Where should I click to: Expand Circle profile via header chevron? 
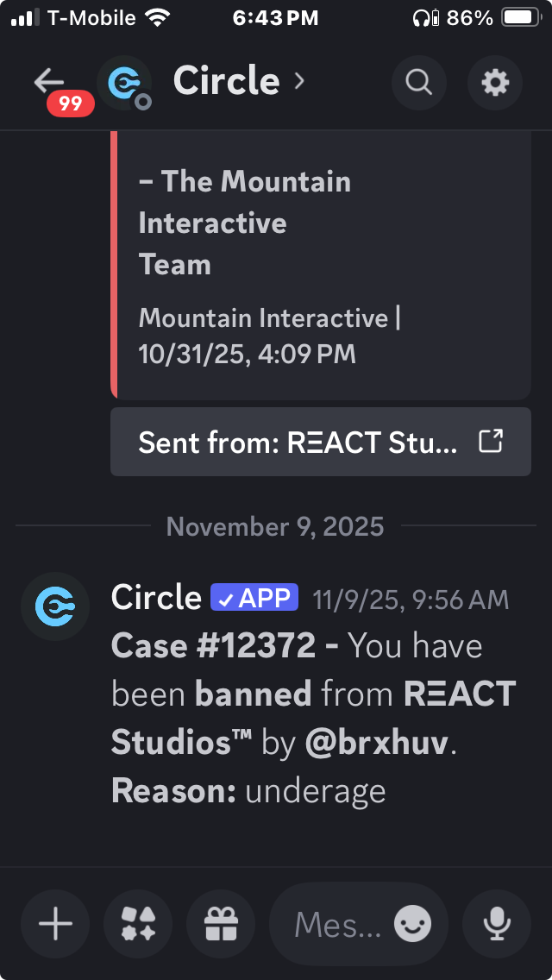300,81
